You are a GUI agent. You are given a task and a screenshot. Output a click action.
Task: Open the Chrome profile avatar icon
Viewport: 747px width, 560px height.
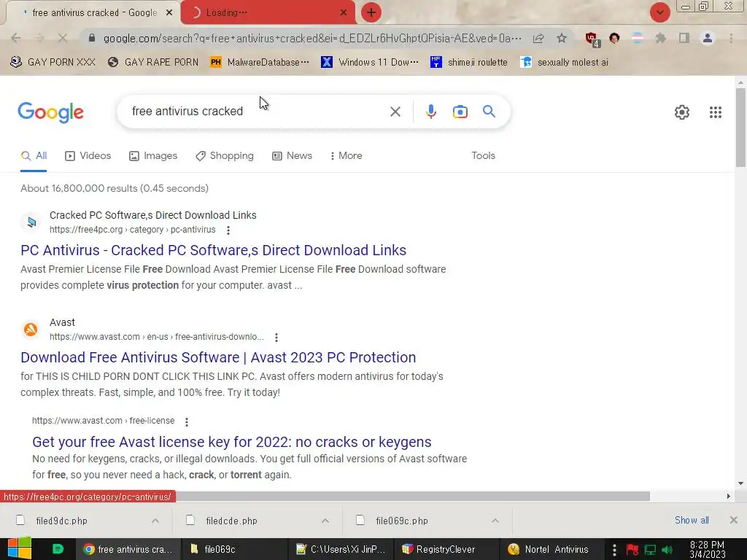point(708,38)
